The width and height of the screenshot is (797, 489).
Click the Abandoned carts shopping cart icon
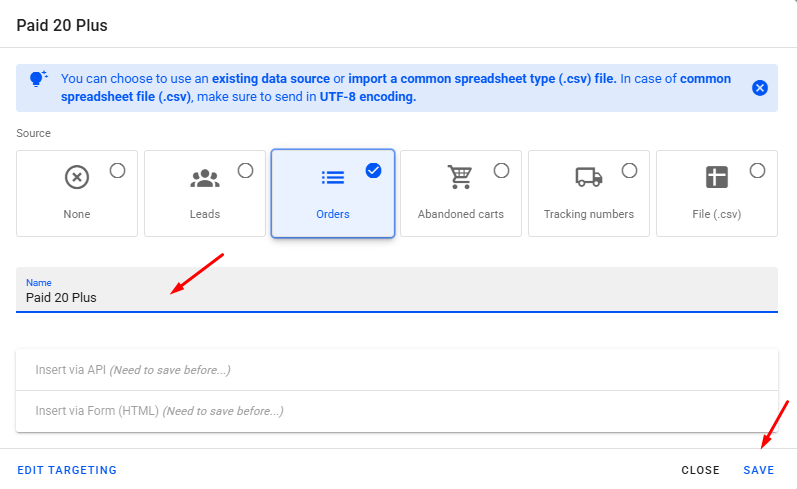click(x=460, y=178)
